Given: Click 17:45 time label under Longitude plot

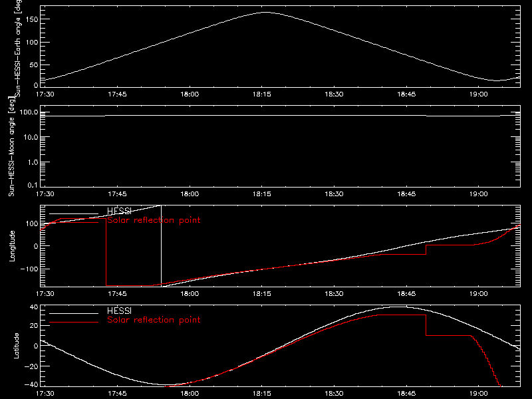Looking at the screenshot, I should point(117,293).
